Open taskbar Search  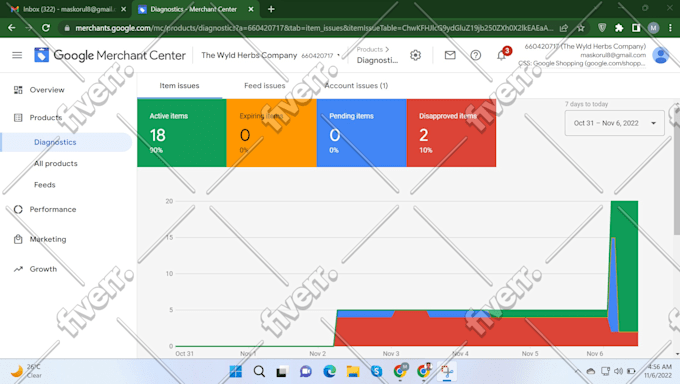259,371
